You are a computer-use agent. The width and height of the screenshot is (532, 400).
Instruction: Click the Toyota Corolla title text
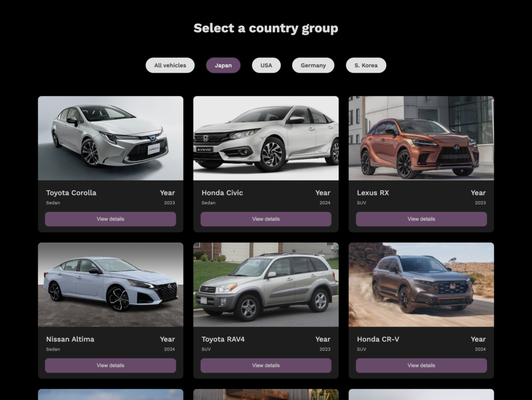click(71, 193)
